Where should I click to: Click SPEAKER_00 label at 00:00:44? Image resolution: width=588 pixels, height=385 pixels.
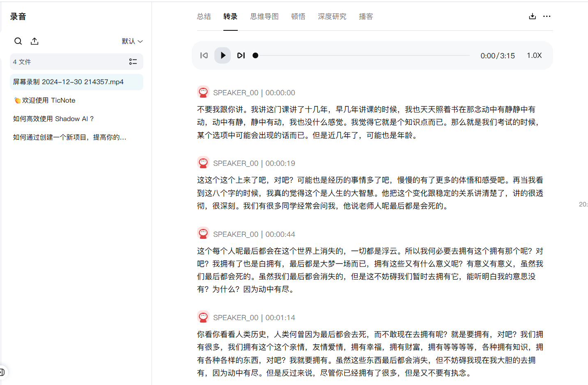click(x=236, y=234)
